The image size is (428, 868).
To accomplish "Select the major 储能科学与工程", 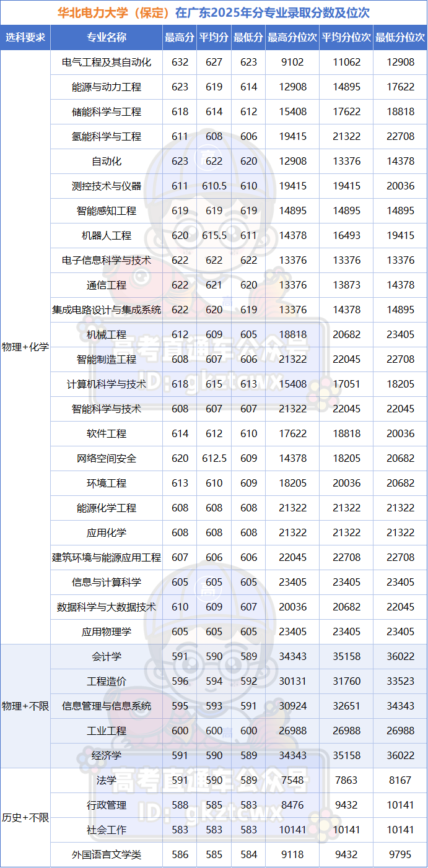I will (107, 111).
